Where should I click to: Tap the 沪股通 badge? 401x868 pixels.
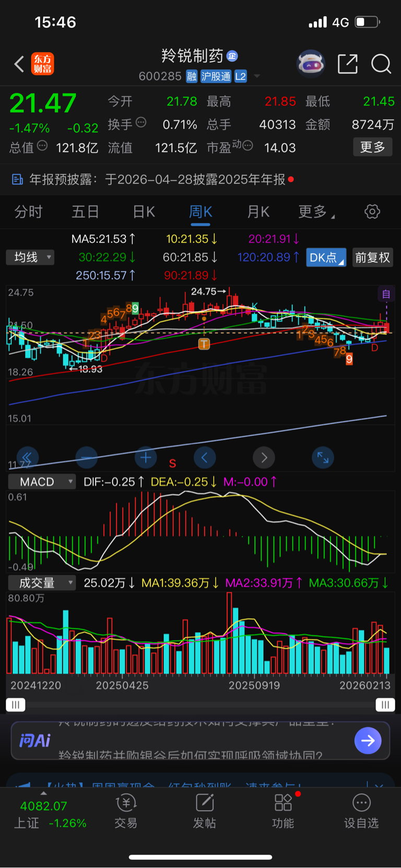(216, 77)
